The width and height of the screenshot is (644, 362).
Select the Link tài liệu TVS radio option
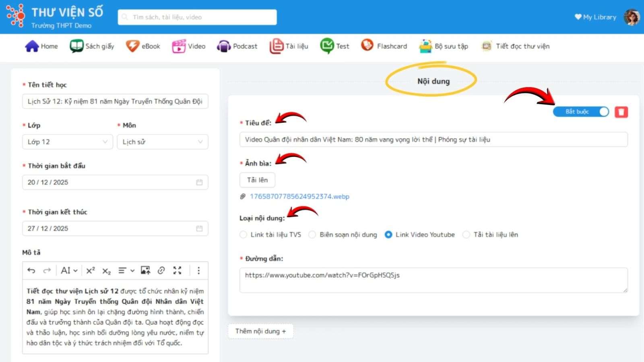(243, 234)
